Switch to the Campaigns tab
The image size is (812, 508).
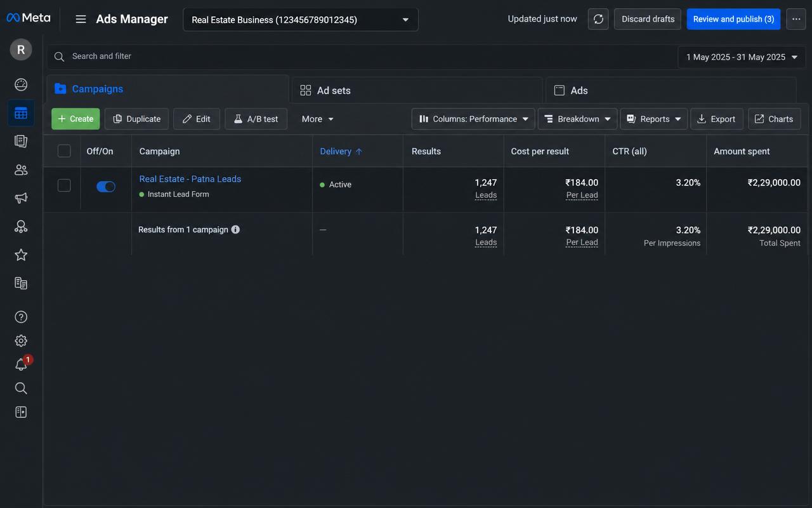pyautogui.click(x=168, y=89)
